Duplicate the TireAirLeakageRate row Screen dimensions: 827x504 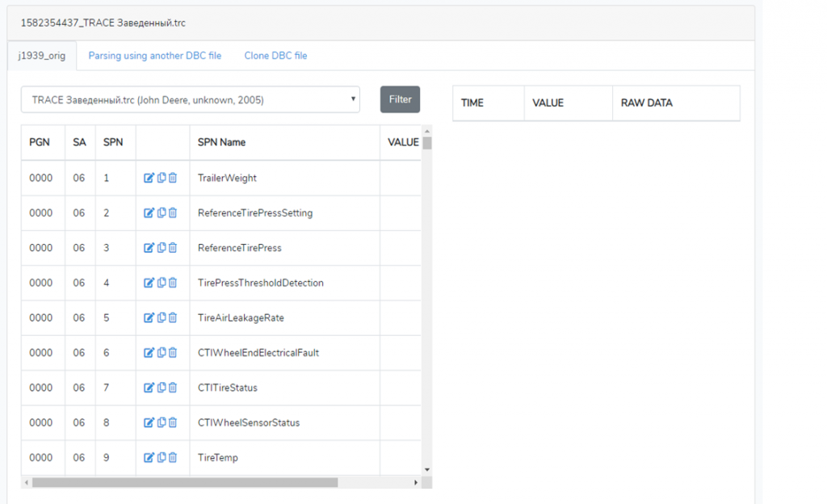click(161, 317)
